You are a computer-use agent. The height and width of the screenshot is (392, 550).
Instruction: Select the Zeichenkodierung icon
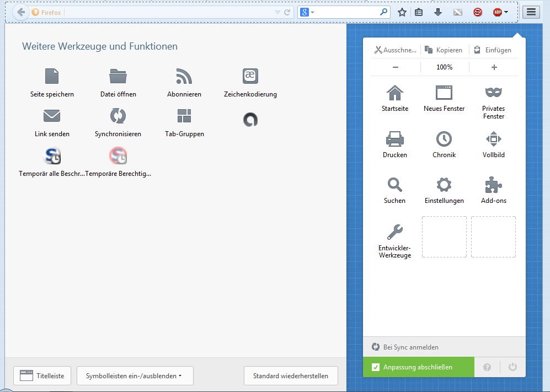(x=250, y=76)
